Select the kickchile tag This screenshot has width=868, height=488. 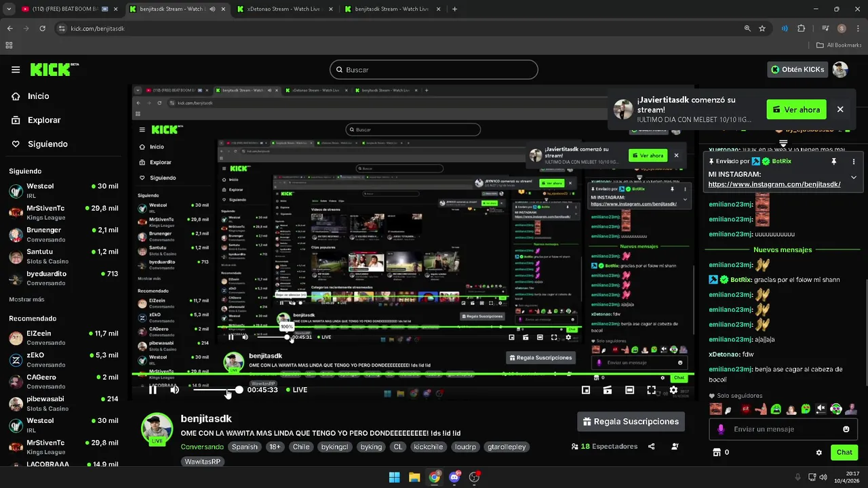428,447
